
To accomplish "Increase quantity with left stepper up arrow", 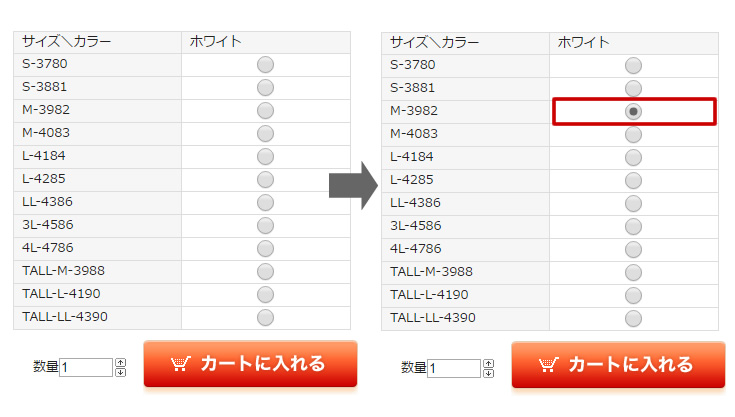I will [120, 363].
